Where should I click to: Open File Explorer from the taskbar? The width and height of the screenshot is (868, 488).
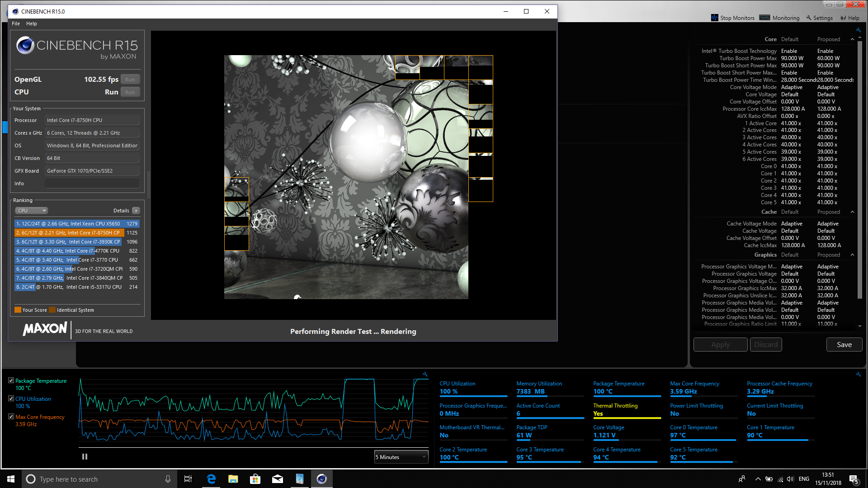233,479
